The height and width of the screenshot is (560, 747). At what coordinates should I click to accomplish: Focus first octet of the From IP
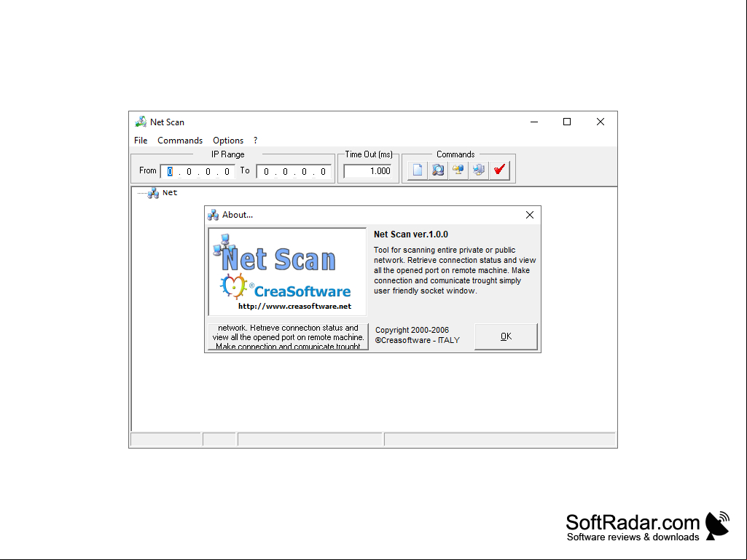pyautogui.click(x=170, y=171)
